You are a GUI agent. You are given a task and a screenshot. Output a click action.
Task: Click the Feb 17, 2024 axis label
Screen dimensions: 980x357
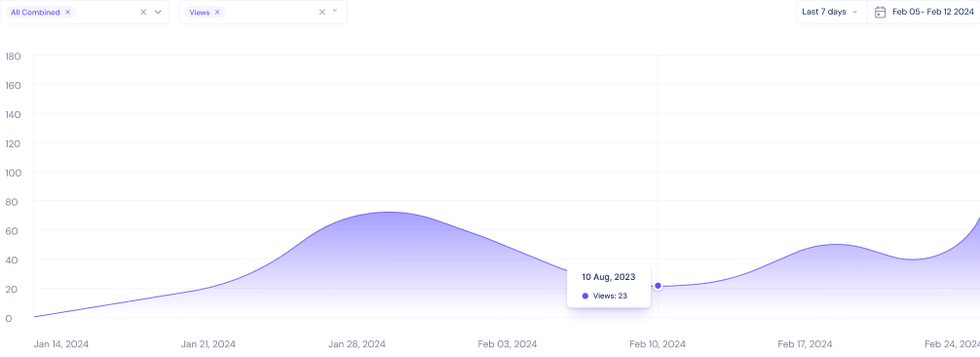coord(805,344)
